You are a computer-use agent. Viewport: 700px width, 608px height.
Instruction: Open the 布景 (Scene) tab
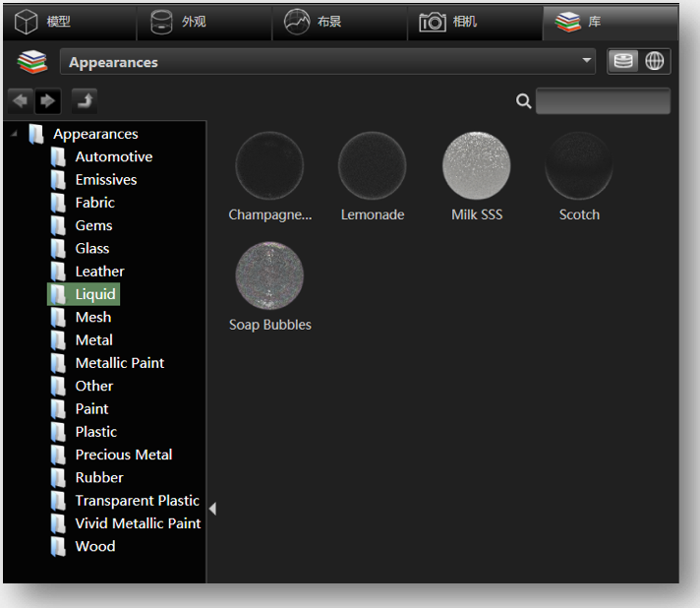pos(340,22)
